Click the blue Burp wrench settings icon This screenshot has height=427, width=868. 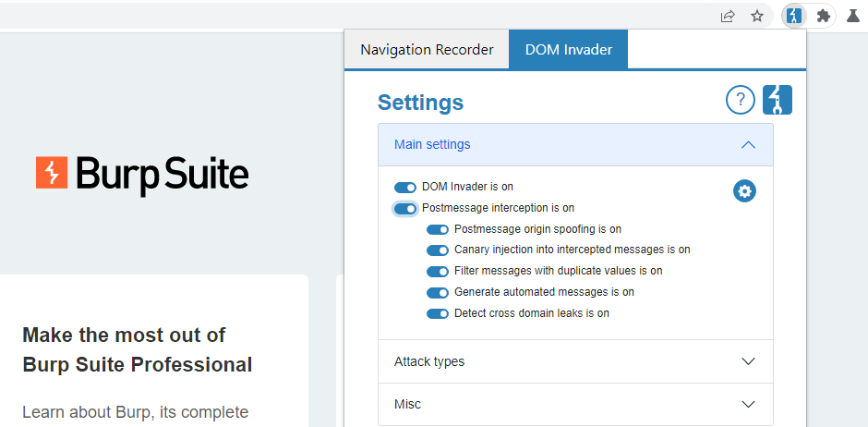click(778, 100)
